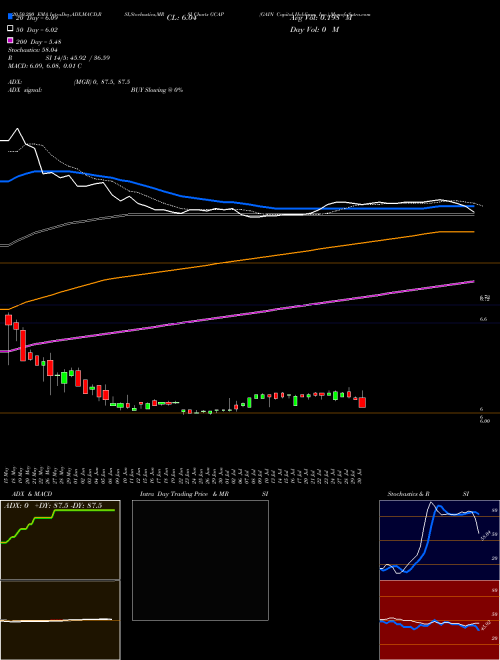
Task: Click the red RSI chart panel
Action: (x=439, y=620)
